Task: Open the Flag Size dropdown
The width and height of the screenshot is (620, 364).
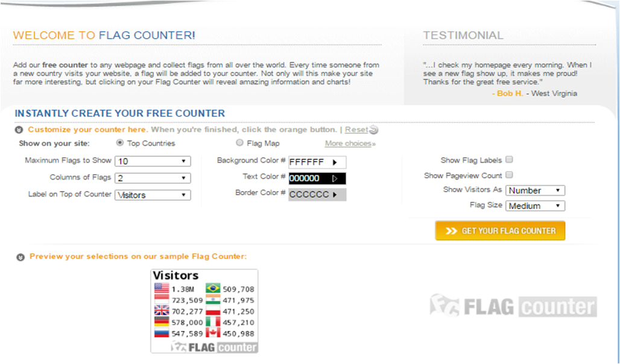Action: pyautogui.click(x=535, y=206)
